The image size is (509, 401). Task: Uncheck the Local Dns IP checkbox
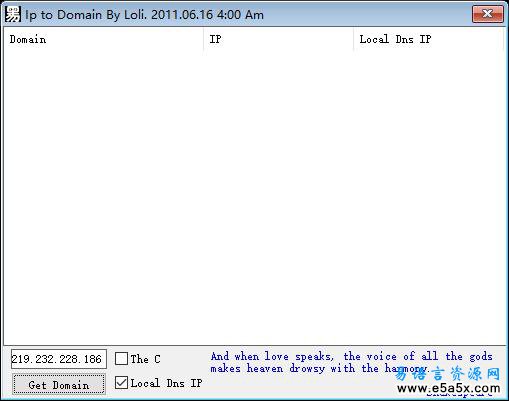point(121,383)
